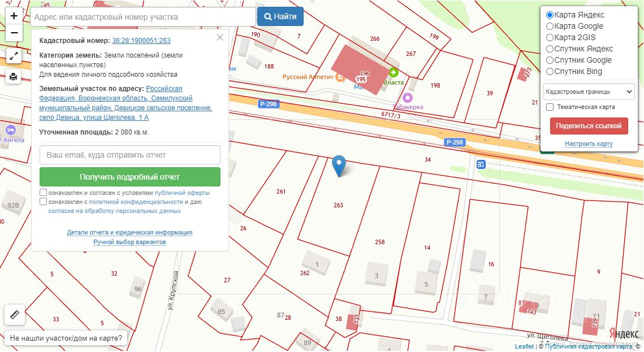
Task: Enable the Тематическая карта checkbox
Action: coord(550,107)
